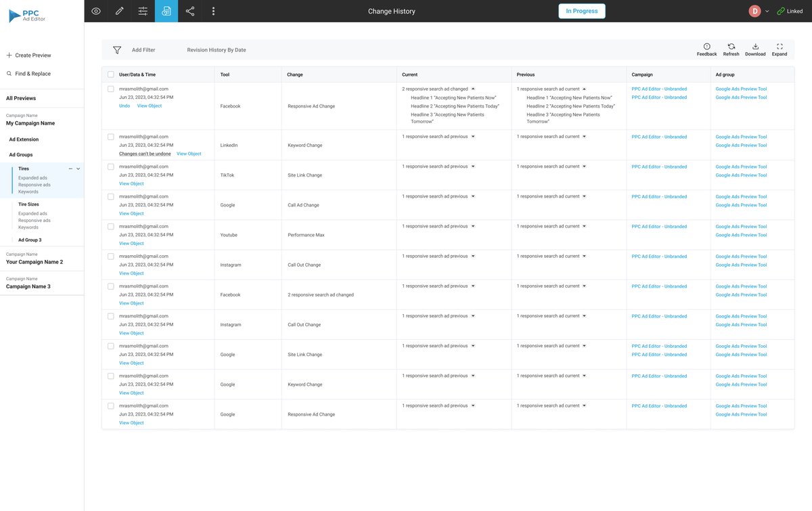Image resolution: width=812 pixels, height=511 pixels.
Task: Toggle the select-all checkbox in table header
Action: point(111,74)
